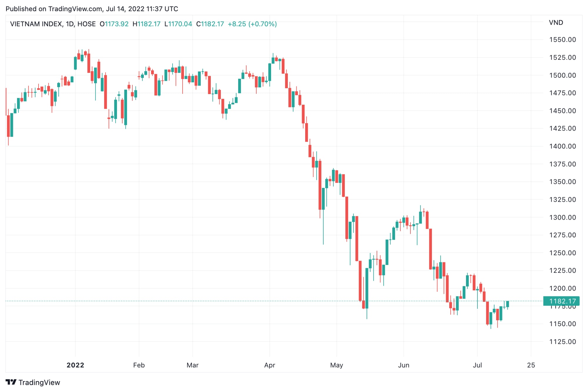Select the Jul label on time axis
The width and height of the screenshot is (588, 392).
click(477, 365)
